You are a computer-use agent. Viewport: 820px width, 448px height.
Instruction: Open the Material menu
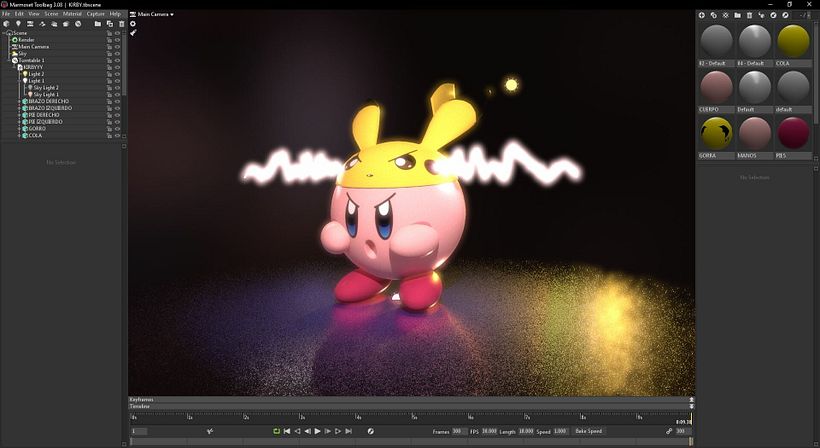click(x=72, y=14)
